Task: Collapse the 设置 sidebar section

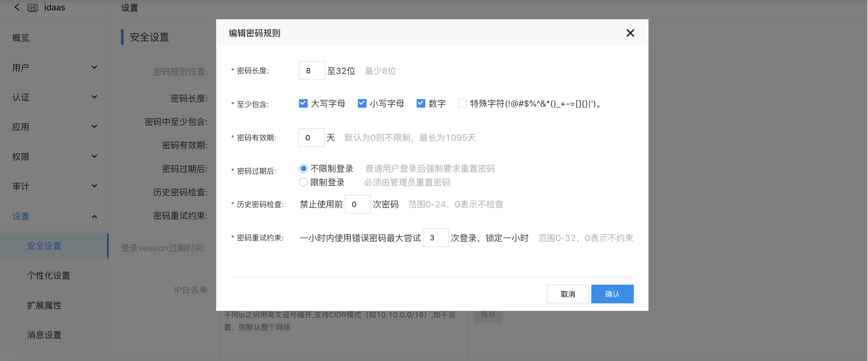Action: tap(54, 216)
